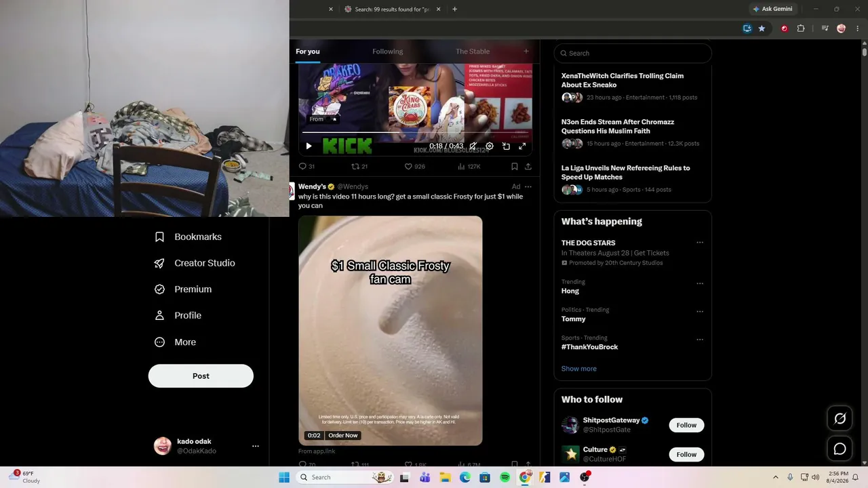Viewport: 868px width, 488px height.
Task: Open Creator Studio from the sidebar
Action: click(x=195, y=263)
